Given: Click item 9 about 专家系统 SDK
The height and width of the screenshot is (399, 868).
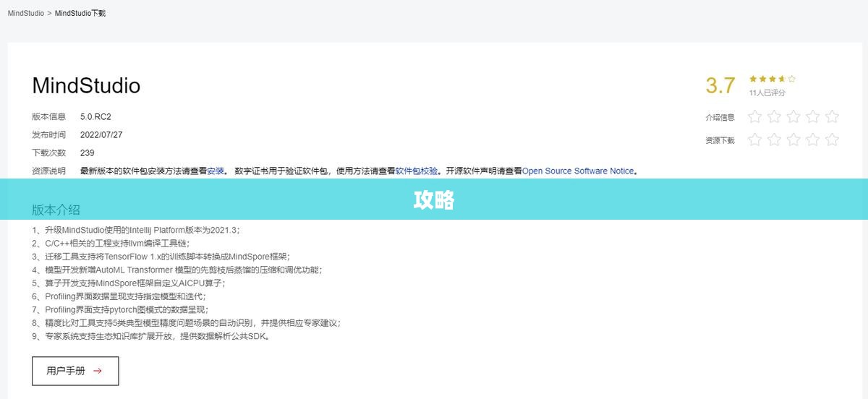Looking at the screenshot, I should (151, 336).
